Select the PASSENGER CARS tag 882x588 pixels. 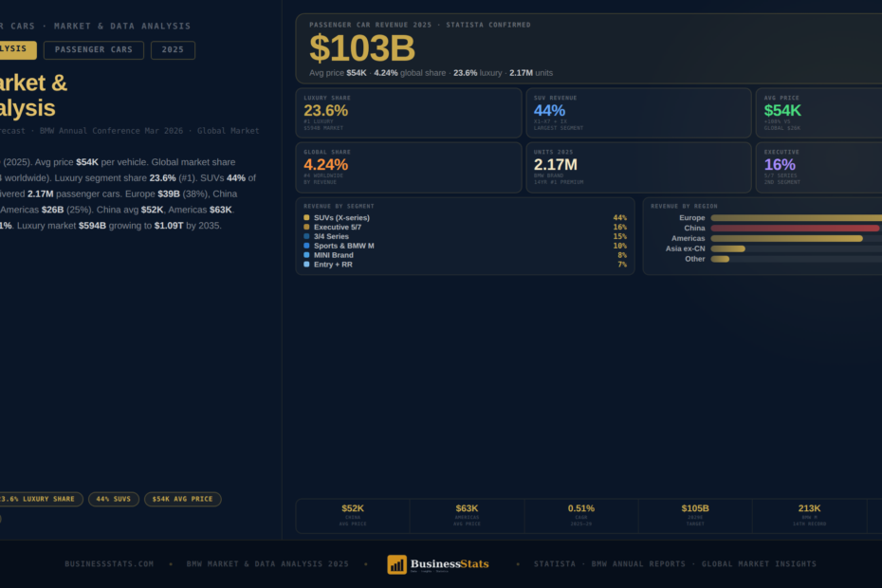coord(94,50)
